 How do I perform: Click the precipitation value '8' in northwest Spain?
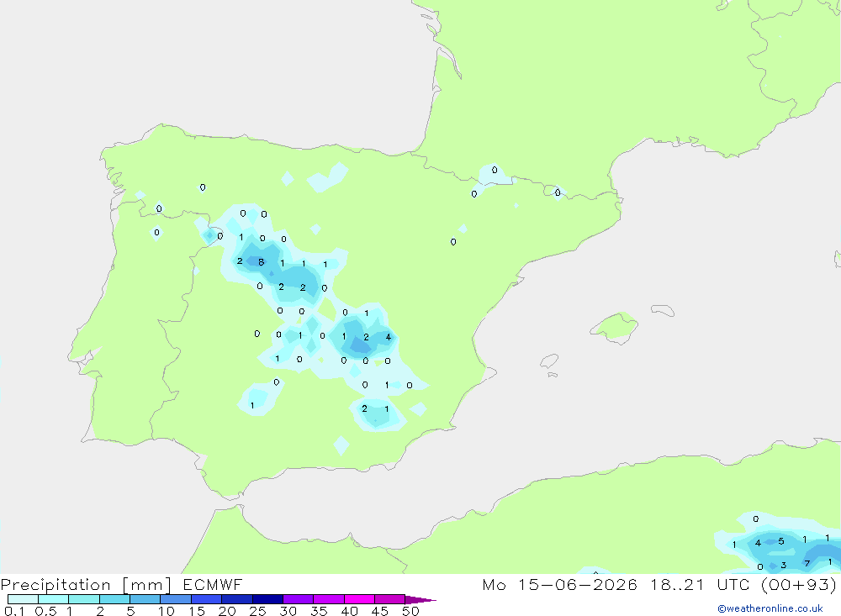[x=262, y=262]
